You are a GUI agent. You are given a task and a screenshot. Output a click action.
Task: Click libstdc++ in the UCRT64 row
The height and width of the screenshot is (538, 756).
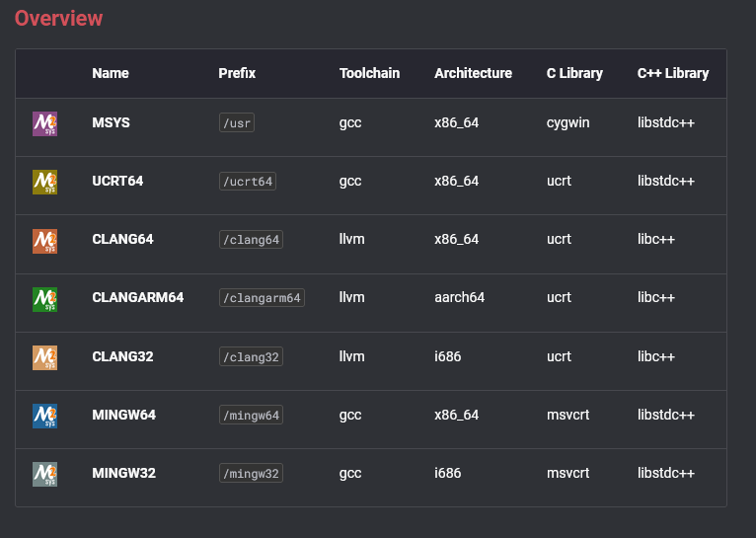pyautogui.click(x=666, y=181)
